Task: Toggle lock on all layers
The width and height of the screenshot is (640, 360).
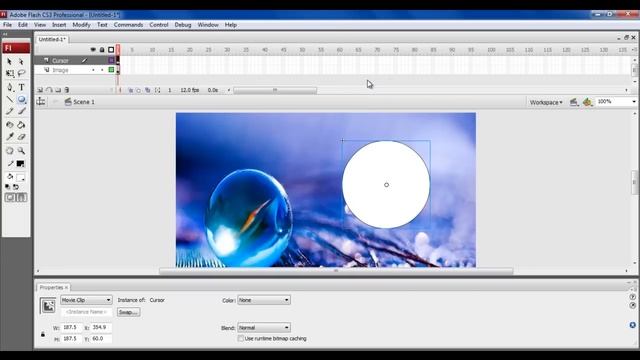Action: pyautogui.click(x=102, y=50)
